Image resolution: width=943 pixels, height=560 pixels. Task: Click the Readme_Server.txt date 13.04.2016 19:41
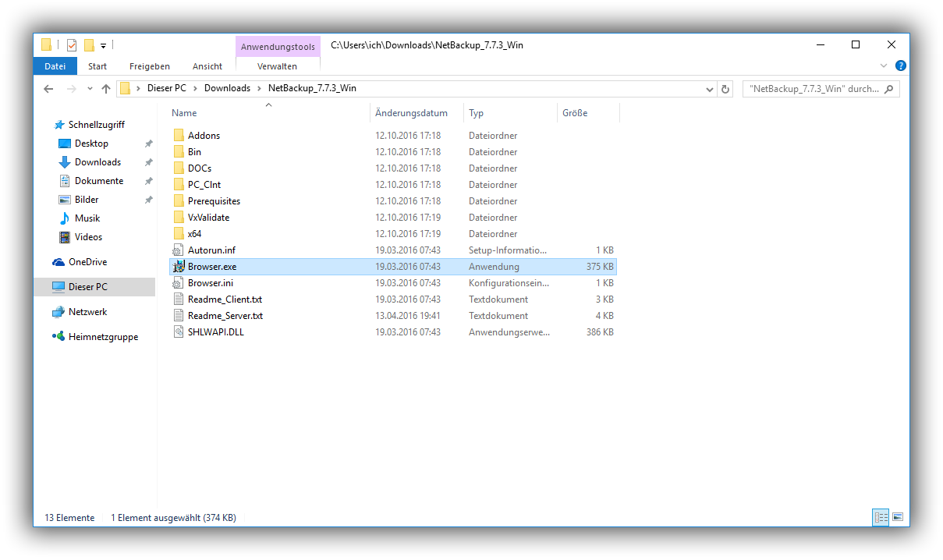(408, 316)
